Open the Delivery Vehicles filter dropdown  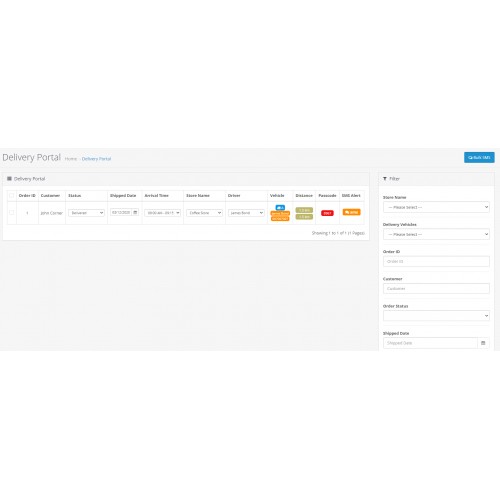[x=436, y=234]
